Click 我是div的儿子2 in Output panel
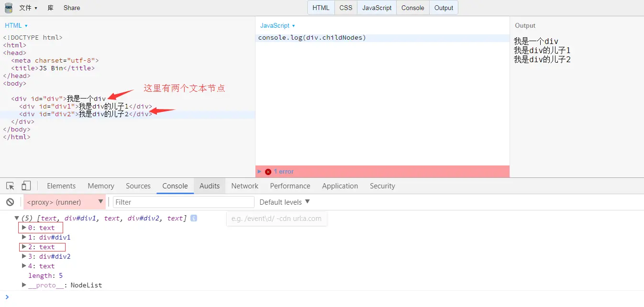 coord(542,59)
